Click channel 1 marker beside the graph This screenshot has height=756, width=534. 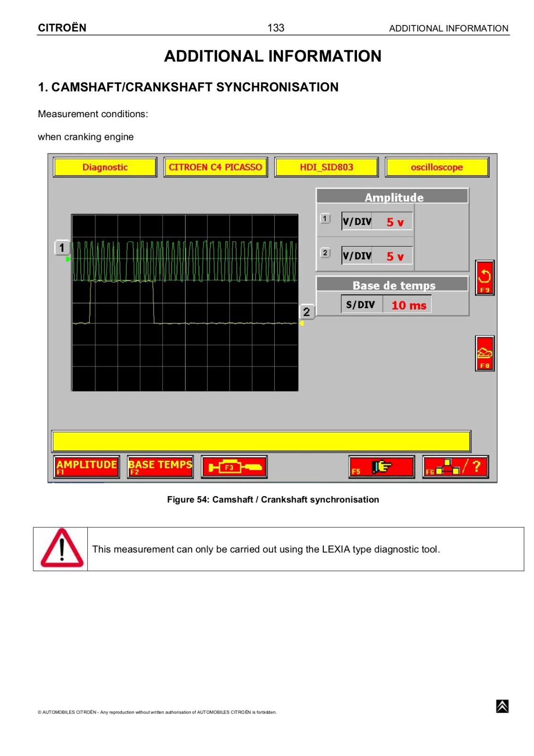point(62,248)
